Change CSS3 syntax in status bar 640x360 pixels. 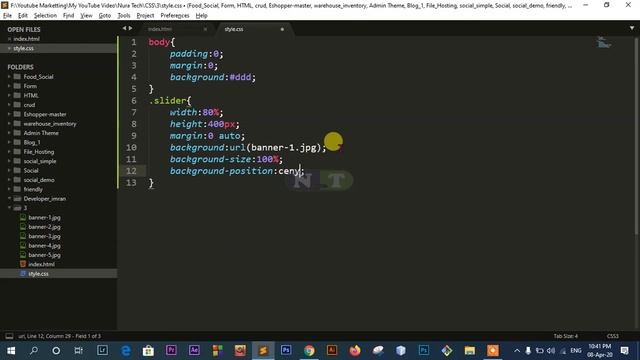pos(613,336)
